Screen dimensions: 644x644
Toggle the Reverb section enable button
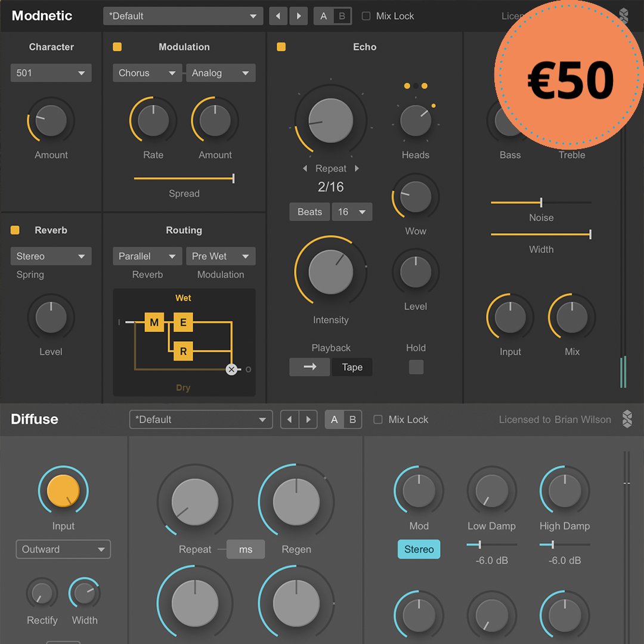click(15, 230)
